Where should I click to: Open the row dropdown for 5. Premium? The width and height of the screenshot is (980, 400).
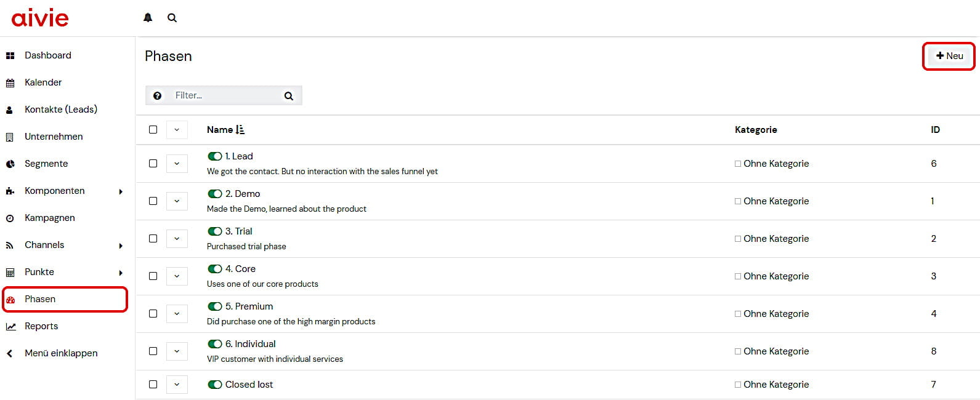(x=177, y=314)
